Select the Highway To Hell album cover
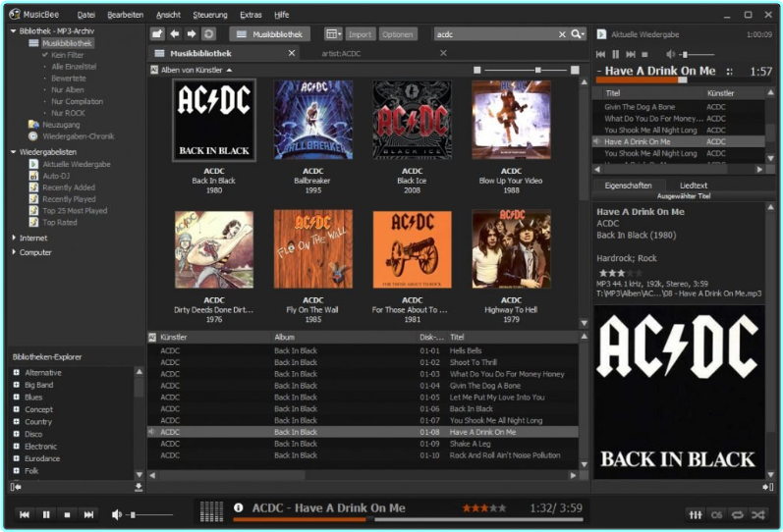Screen dimensions: 783x532 pyautogui.click(x=511, y=249)
